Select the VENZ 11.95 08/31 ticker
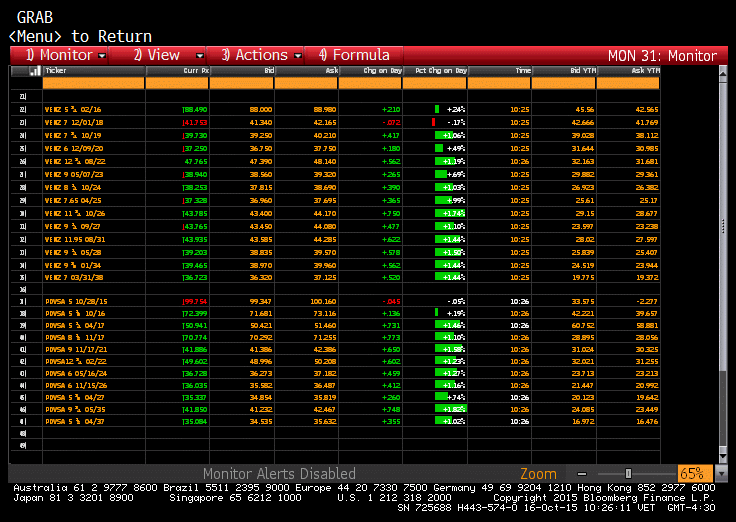Image resolution: width=736 pixels, height=522 pixels. 75,239
